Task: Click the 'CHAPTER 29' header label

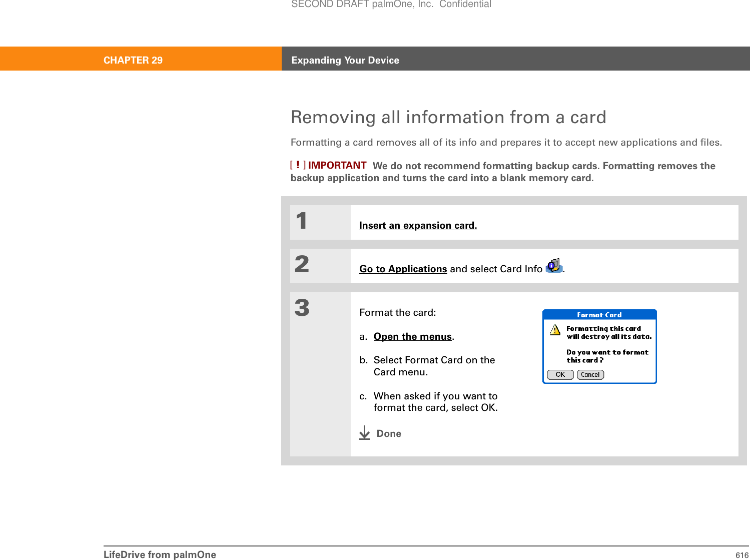Action: [x=133, y=60]
